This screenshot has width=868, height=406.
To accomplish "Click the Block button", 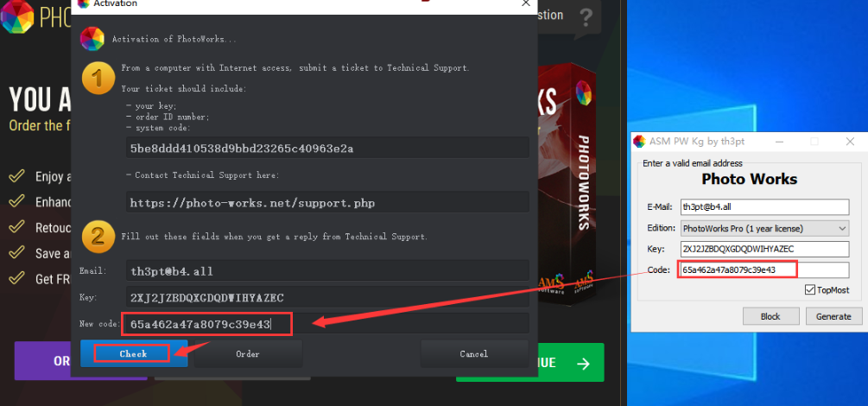I will (x=770, y=316).
